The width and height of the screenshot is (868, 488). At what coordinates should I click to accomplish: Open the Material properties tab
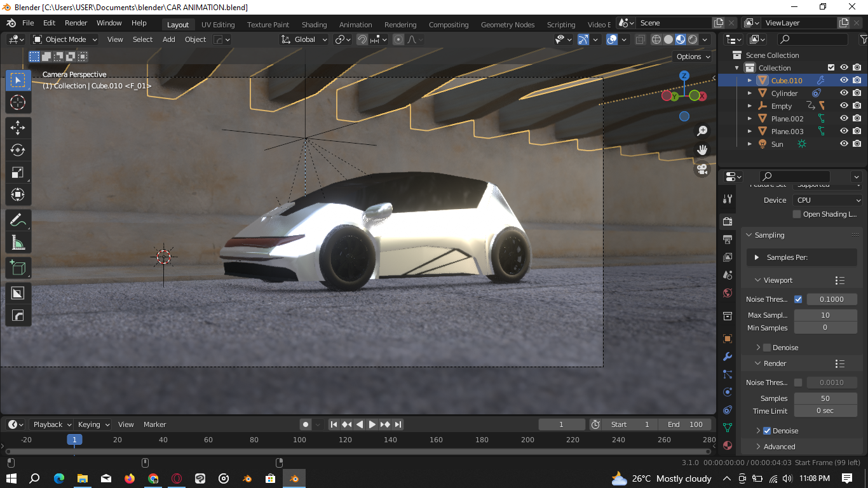point(728,445)
